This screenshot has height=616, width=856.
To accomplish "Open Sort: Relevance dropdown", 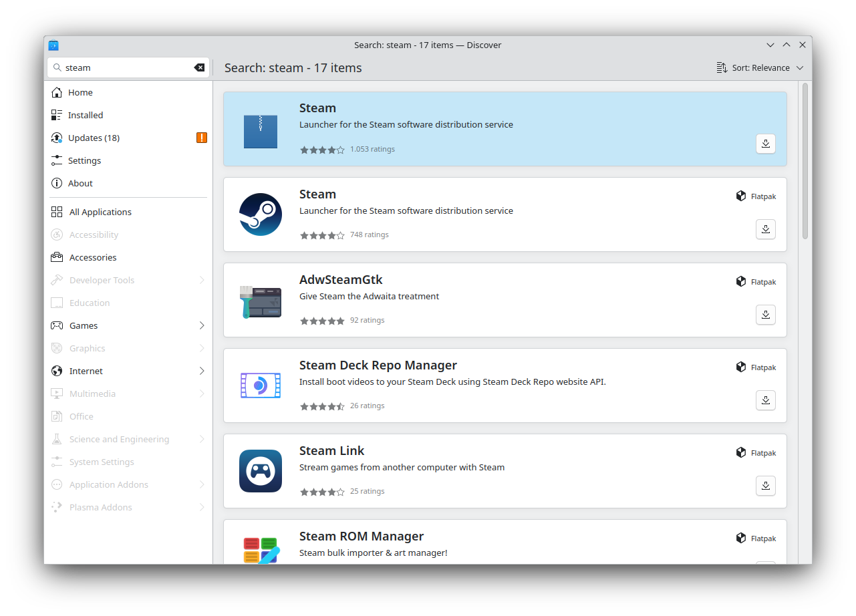I will point(760,67).
